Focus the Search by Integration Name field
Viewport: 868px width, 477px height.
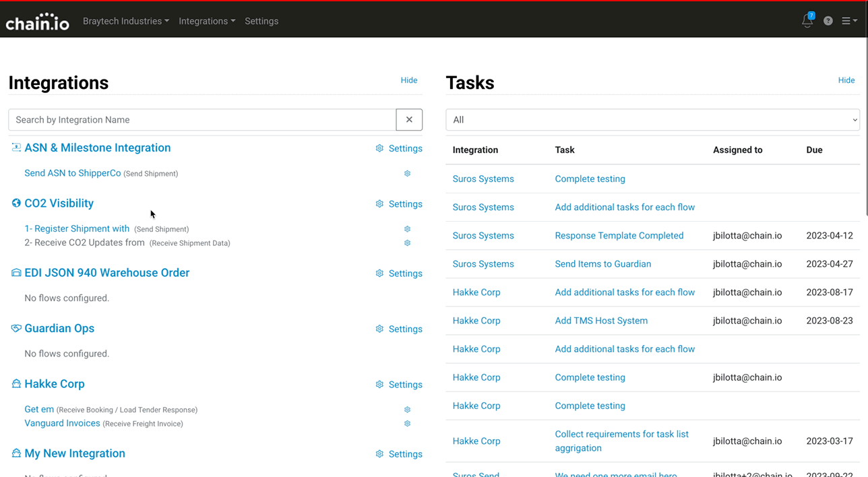tap(202, 120)
